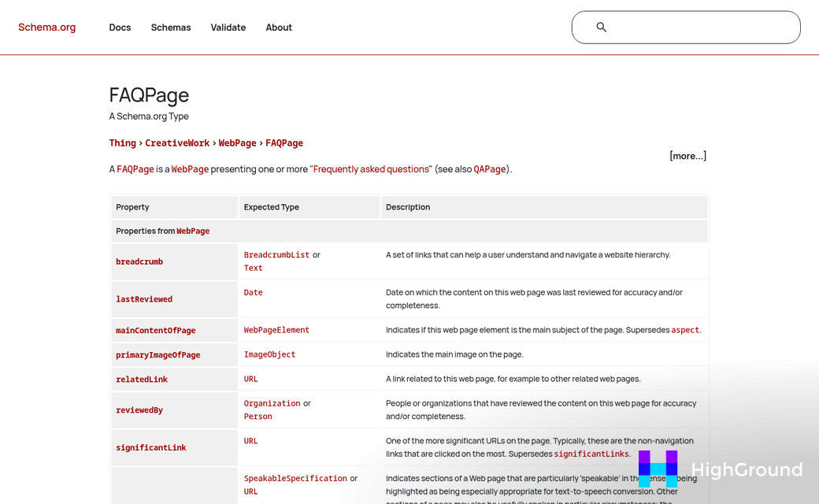Click the Thing breadcrumb link

tap(123, 143)
